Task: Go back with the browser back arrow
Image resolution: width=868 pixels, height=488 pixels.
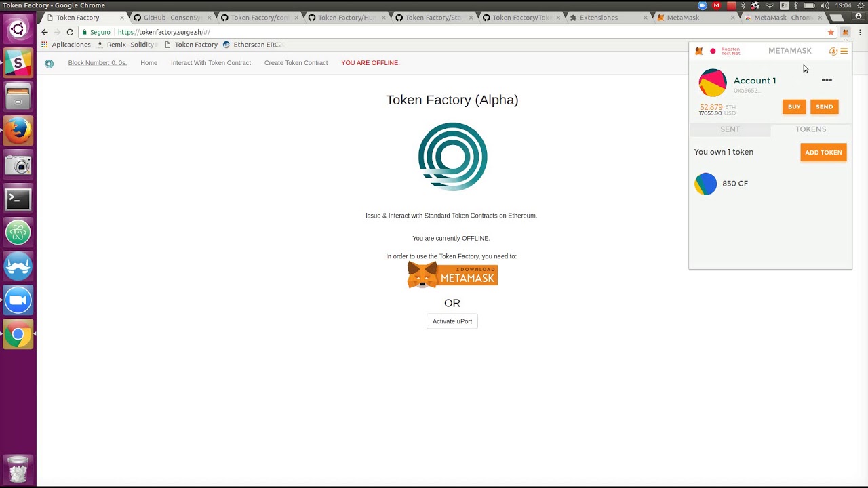Action: 45,32
